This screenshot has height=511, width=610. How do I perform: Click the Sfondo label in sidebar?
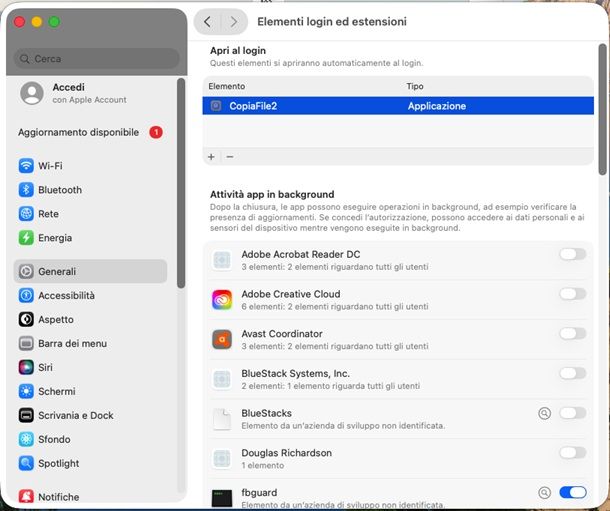54,439
